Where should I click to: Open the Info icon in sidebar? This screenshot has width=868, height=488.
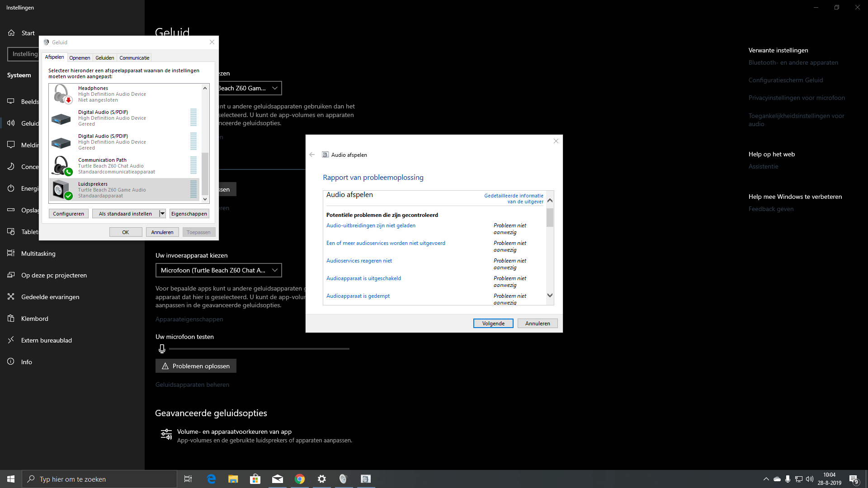tap(11, 361)
